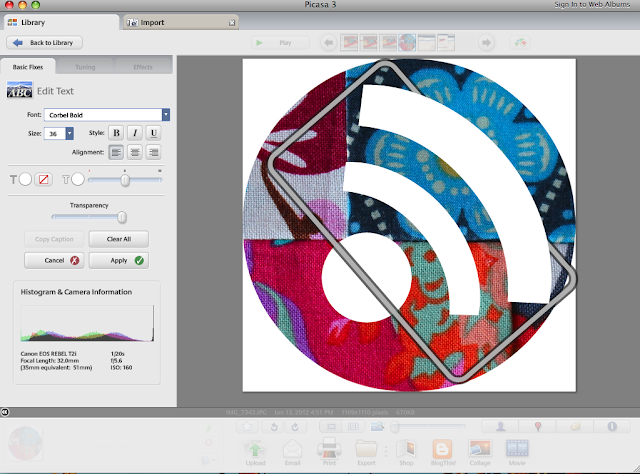Click the Movie icon
This screenshot has height=474, width=640.
coord(517,452)
